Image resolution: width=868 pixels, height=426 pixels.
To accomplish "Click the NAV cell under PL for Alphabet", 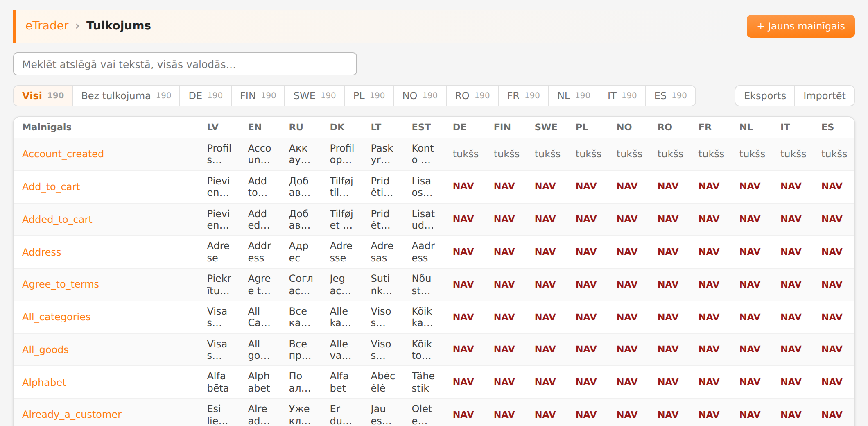I will pos(586,382).
